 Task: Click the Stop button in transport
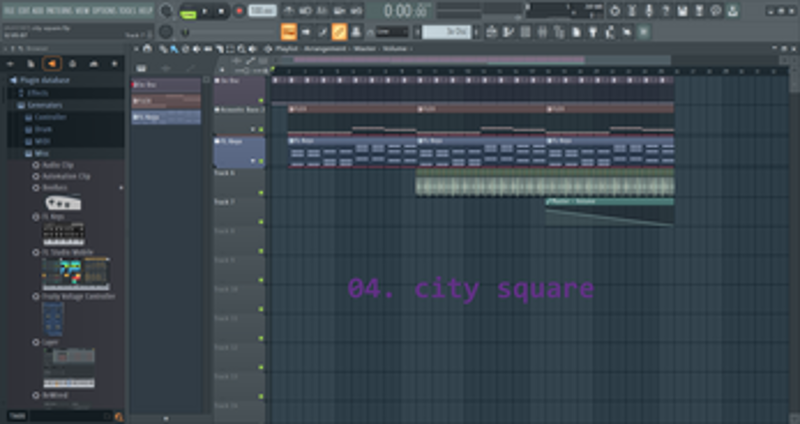(221, 11)
